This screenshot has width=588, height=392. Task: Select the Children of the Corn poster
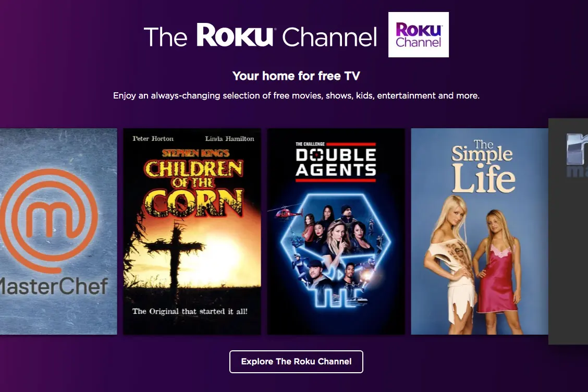pyautogui.click(x=192, y=231)
